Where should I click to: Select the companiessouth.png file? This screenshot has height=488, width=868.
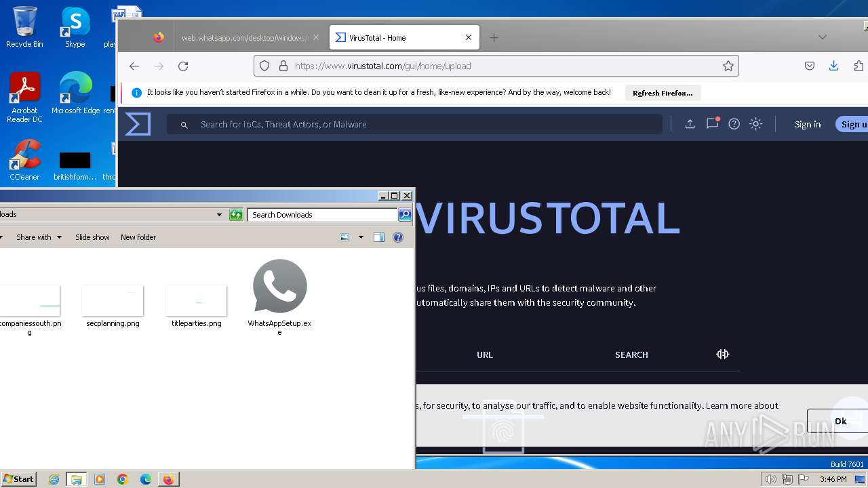click(x=30, y=310)
